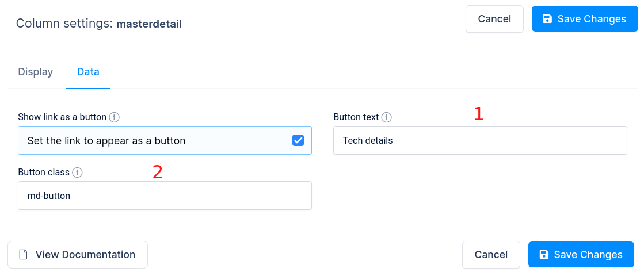Select the Data tab
Viewport: 644px width, 276px height.
pos(88,72)
